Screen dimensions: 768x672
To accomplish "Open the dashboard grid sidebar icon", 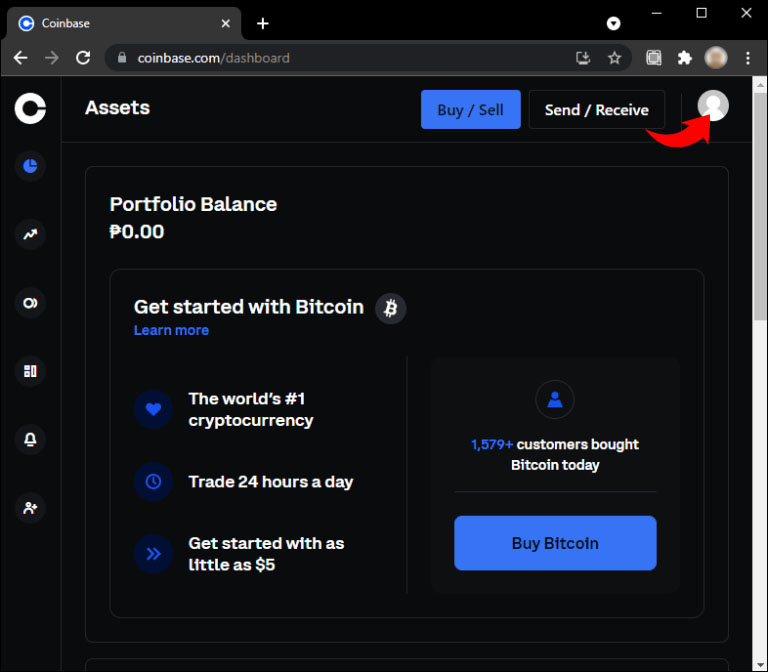I will pyautogui.click(x=30, y=371).
